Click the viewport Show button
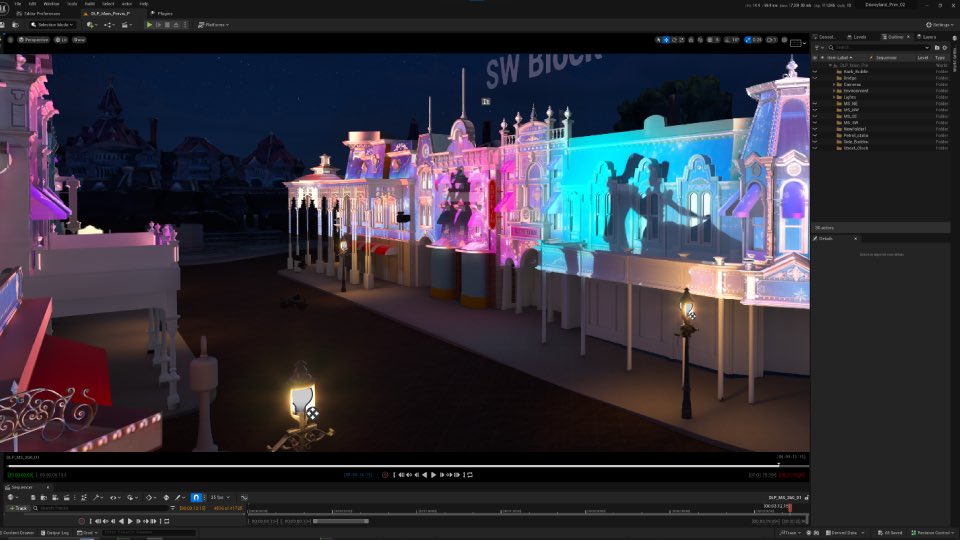Image resolution: width=960 pixels, height=540 pixels. [x=79, y=40]
